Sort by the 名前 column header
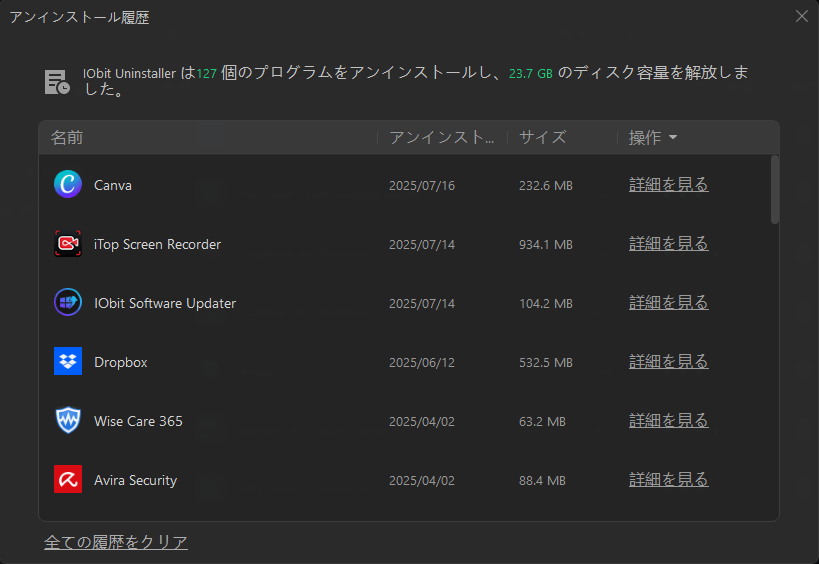Screen dimensions: 819x564 (67, 137)
